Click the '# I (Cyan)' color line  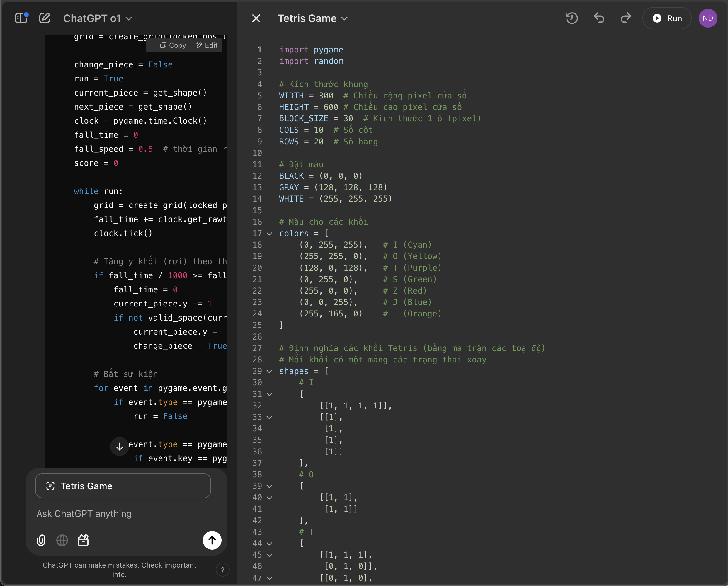[x=365, y=245]
